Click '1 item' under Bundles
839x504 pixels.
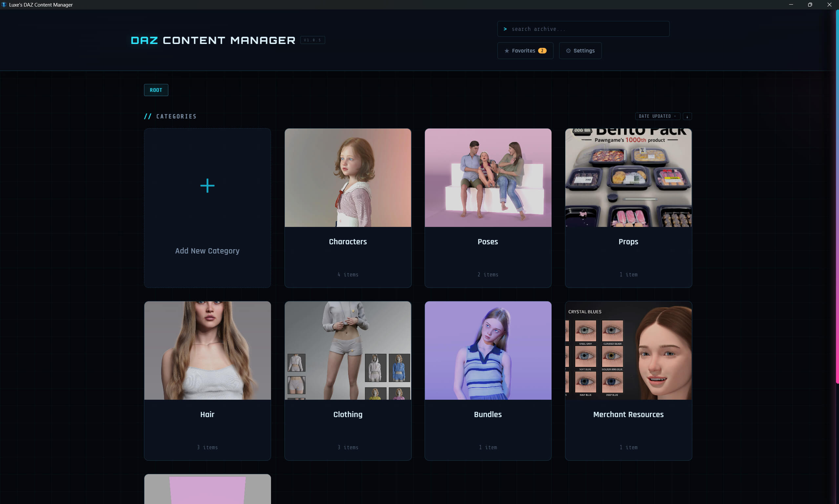pyautogui.click(x=488, y=447)
